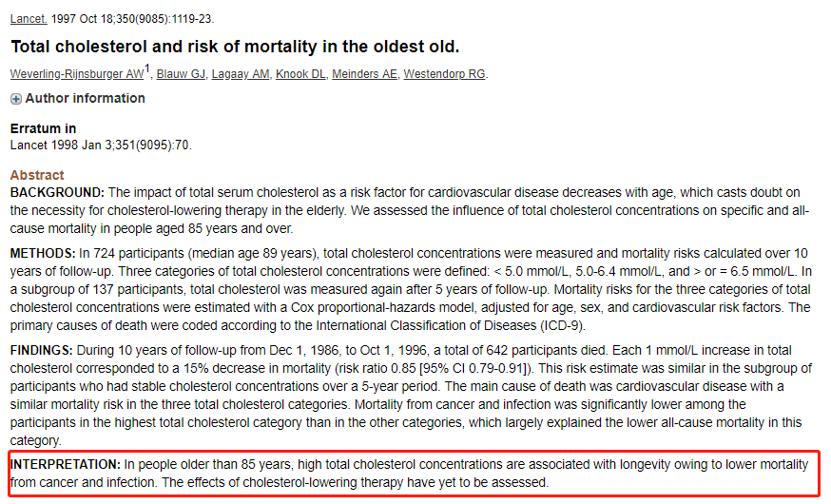This screenshot has height=504, width=831.
Task: Click author Meinders AE link
Action: 364,74
